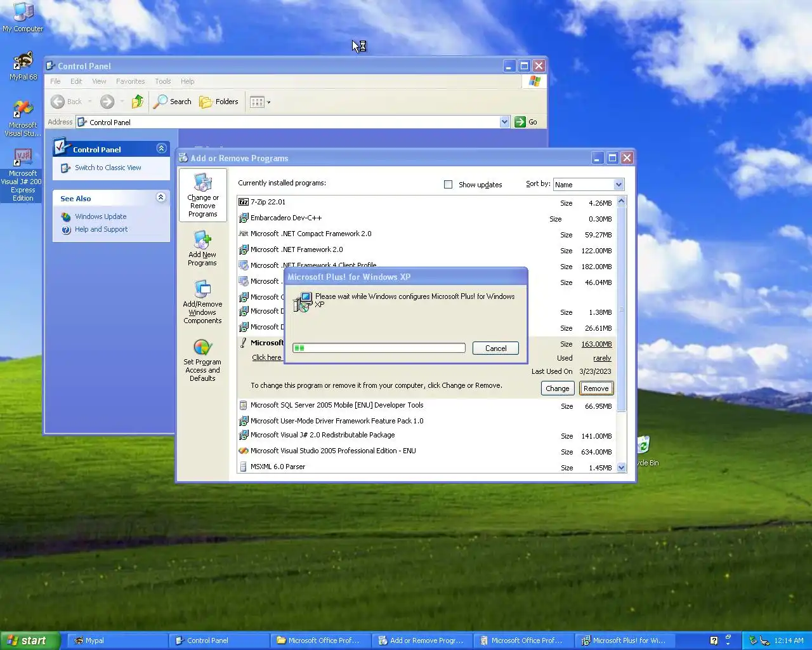Click the 7-Zip program icon

pos(243,202)
